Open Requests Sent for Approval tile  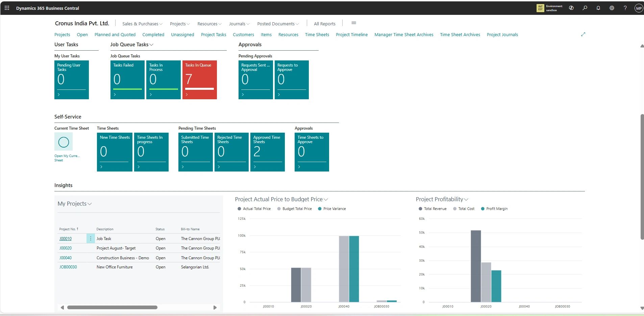256,80
